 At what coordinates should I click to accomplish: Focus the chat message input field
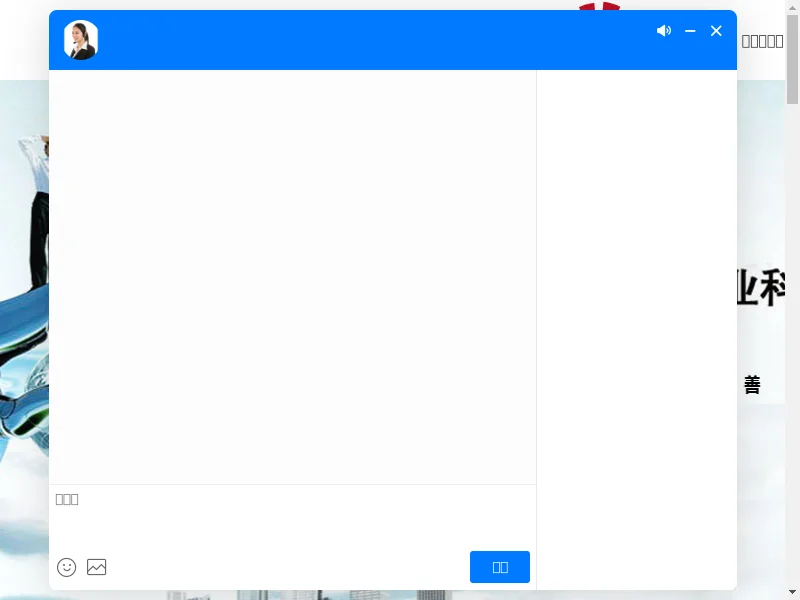point(292,515)
